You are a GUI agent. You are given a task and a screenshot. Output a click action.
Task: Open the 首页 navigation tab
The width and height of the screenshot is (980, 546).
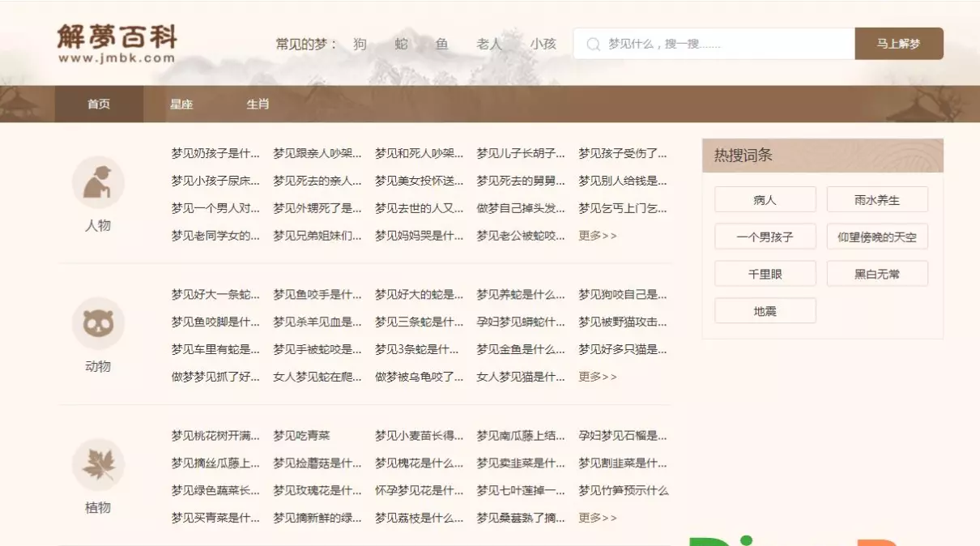pos(99,105)
